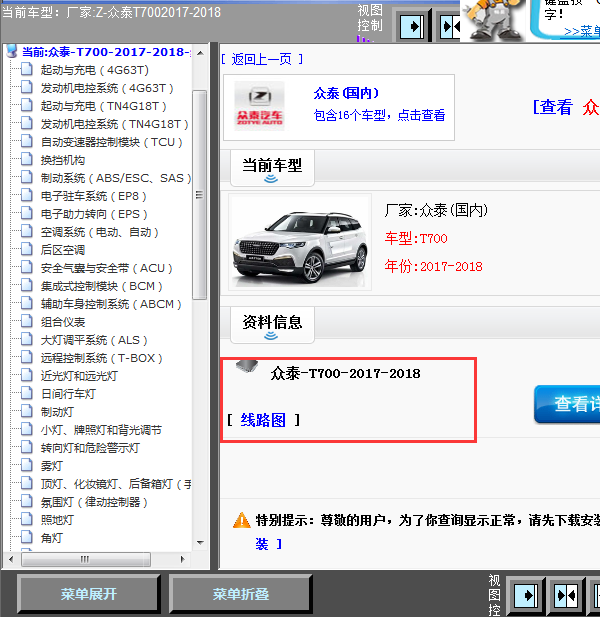Viewport: 600px width, 617px height.
Task: Click 辅助车身控制系统（ABCM）page icon
Action: 27,304
